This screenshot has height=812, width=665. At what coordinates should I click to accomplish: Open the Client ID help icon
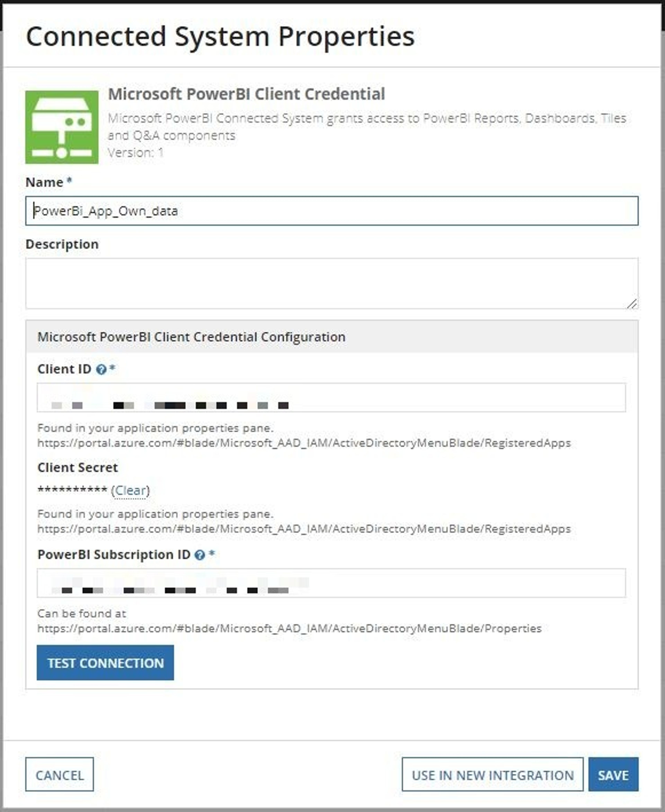tap(101, 369)
